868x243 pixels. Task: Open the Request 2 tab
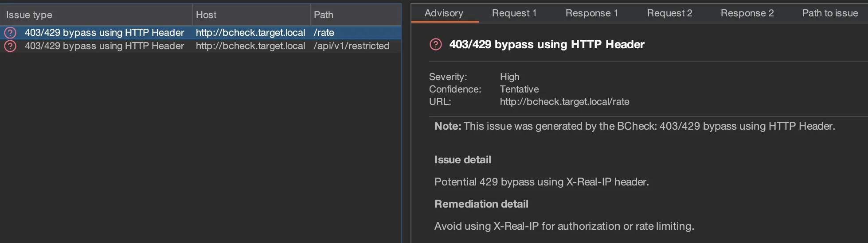pos(669,13)
